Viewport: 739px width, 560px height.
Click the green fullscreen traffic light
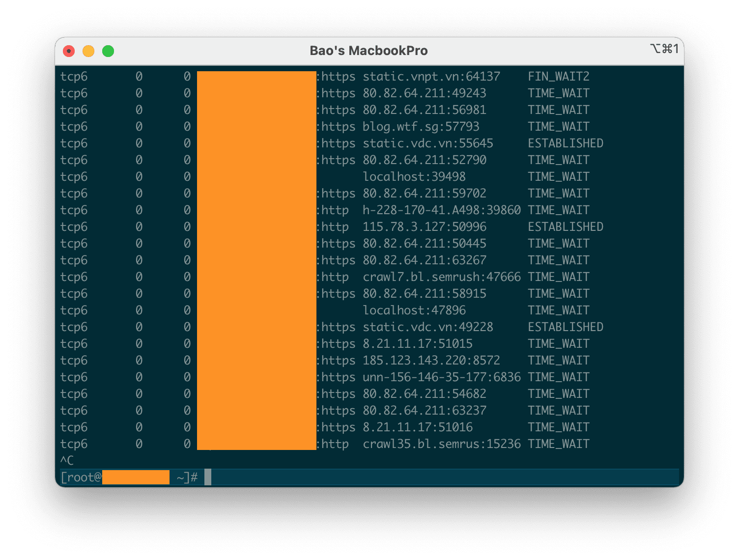(x=108, y=51)
